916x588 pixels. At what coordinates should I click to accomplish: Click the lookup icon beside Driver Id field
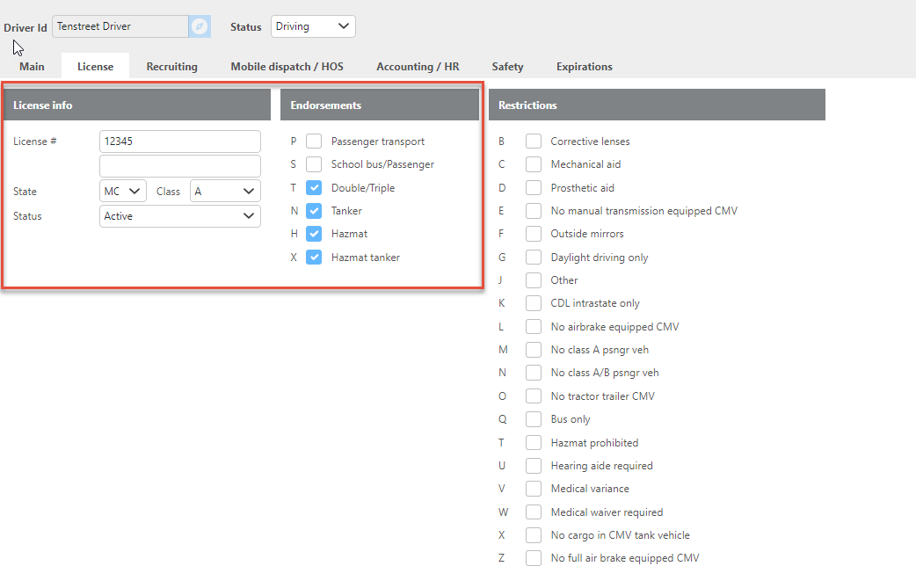[200, 26]
